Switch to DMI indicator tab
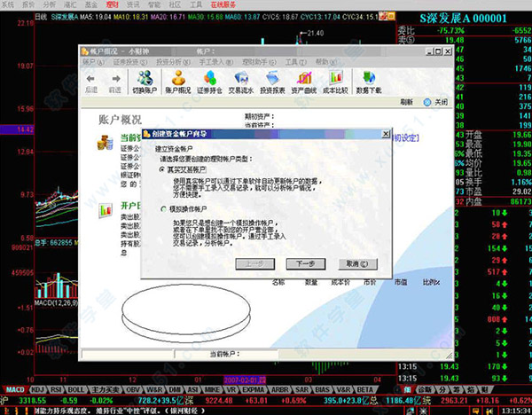Screen dimensions: 532x415 pos(176,389)
